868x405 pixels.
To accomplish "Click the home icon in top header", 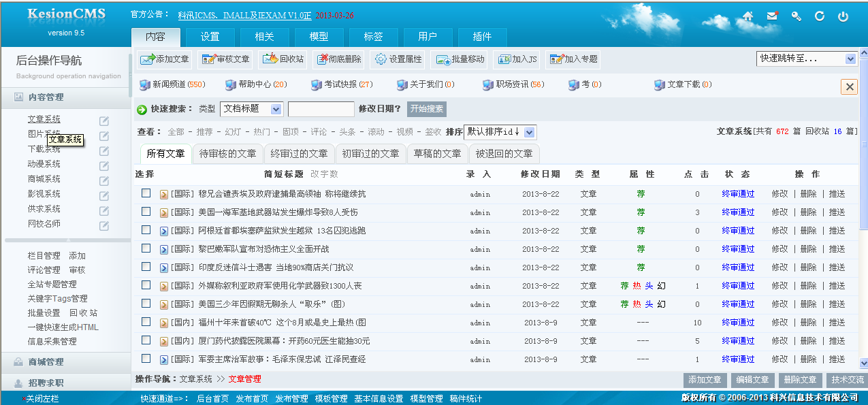I will 748,16.
